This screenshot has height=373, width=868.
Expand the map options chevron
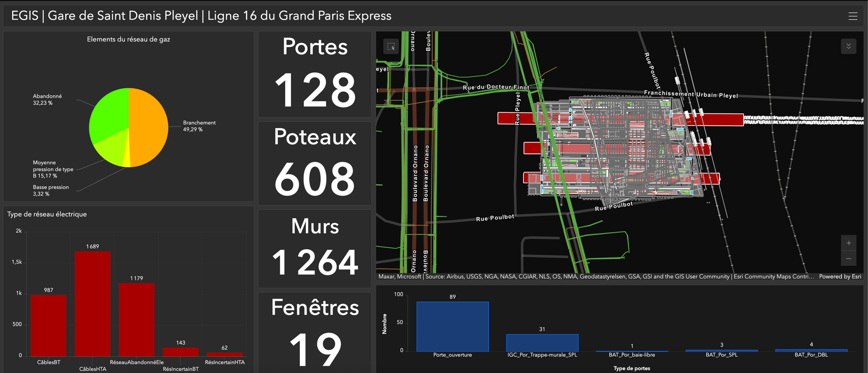[848, 46]
